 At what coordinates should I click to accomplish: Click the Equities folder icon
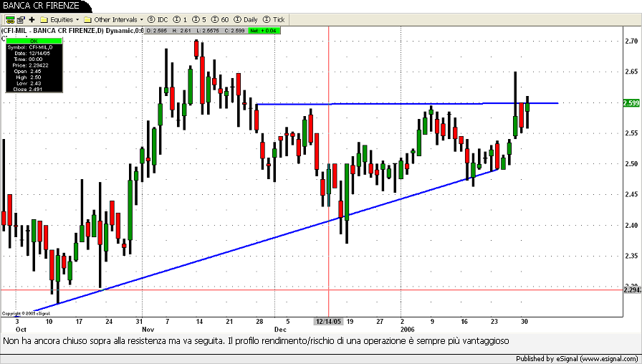tap(44, 19)
